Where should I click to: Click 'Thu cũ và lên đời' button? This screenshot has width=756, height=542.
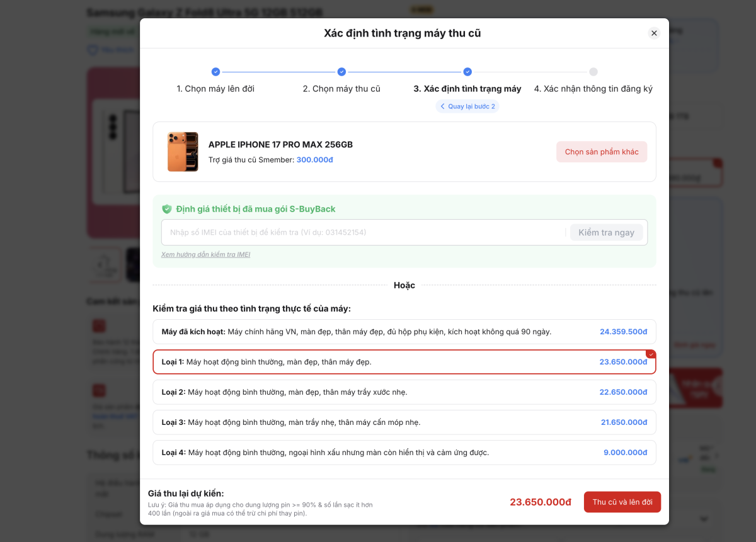click(x=622, y=502)
